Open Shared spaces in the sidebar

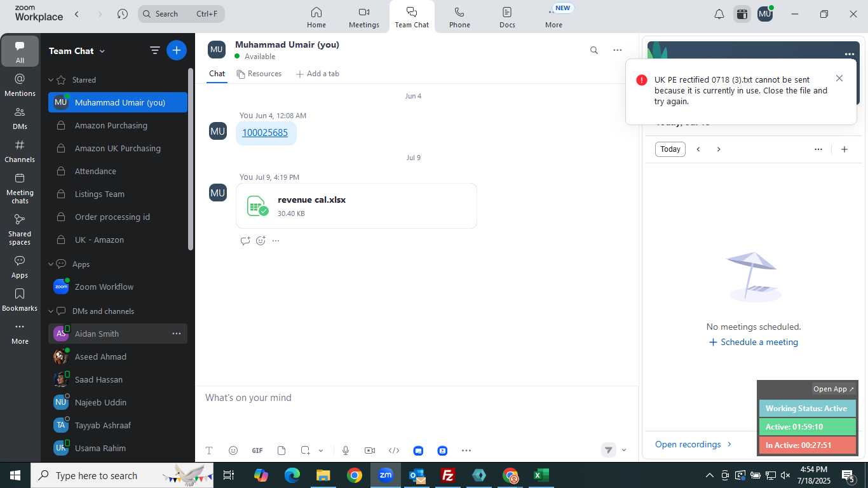point(20,229)
